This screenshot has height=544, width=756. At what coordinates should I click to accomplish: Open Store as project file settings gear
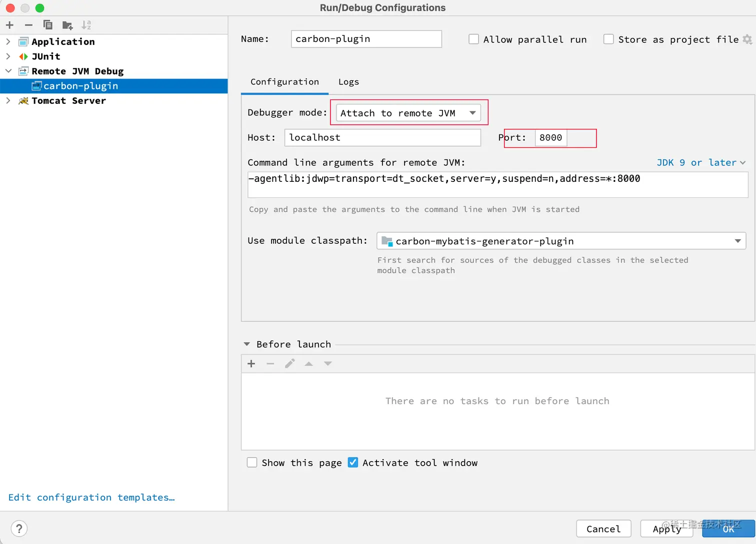(x=747, y=39)
